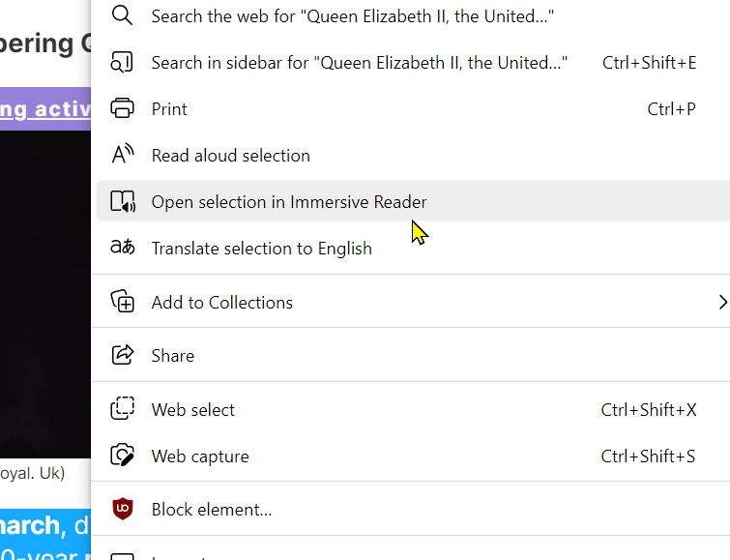Click the magnifier icon for web search
The height and width of the screenshot is (560, 730).
[122, 15]
